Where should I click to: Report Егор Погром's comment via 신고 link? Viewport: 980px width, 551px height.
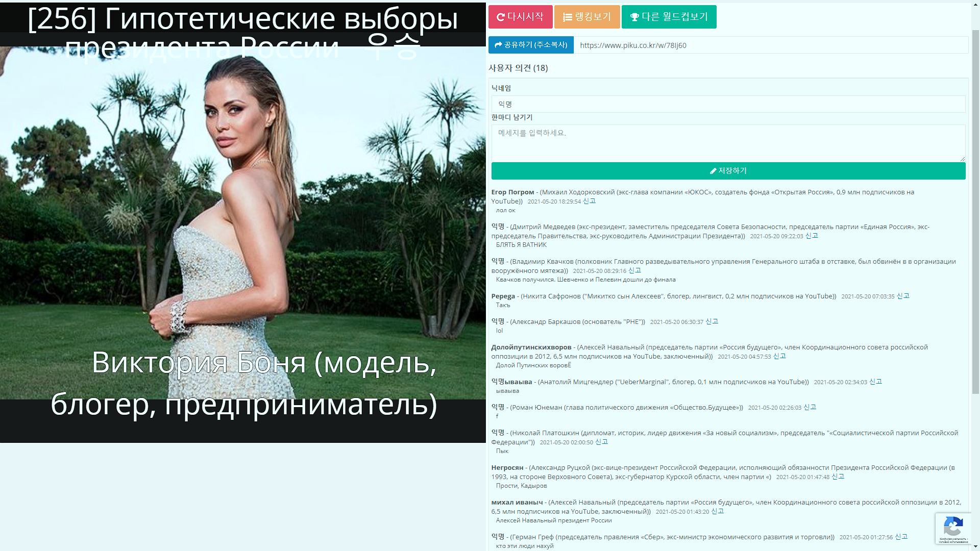(589, 201)
